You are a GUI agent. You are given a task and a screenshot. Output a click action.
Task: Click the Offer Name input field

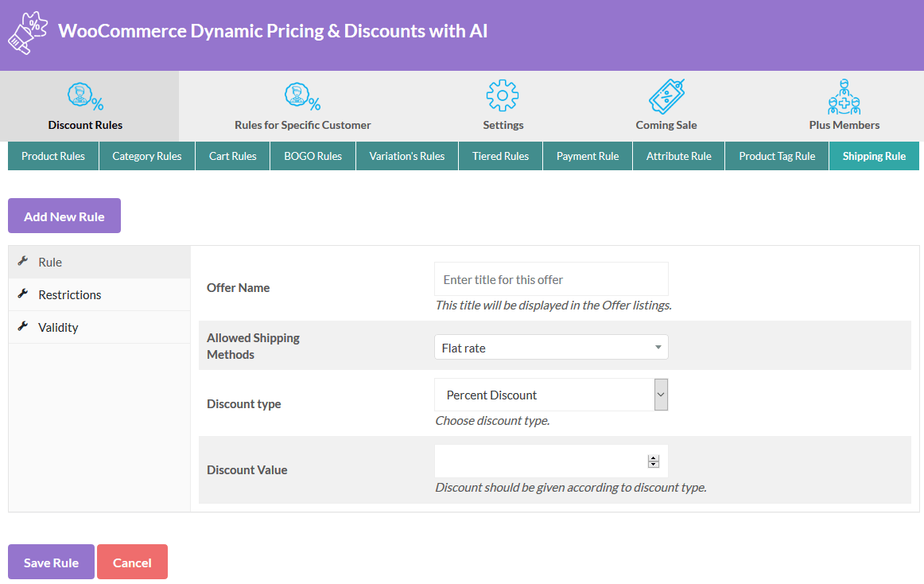(x=550, y=278)
